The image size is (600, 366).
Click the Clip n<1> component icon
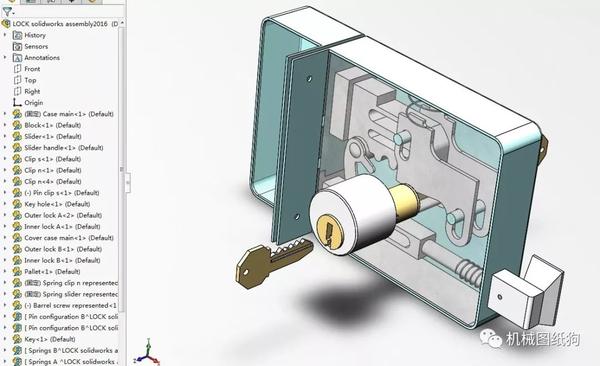[17, 170]
